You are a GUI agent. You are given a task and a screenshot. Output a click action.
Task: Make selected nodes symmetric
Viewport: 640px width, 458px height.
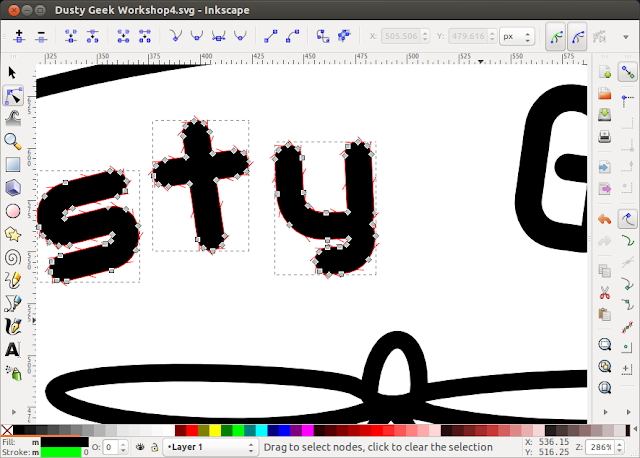click(x=219, y=36)
